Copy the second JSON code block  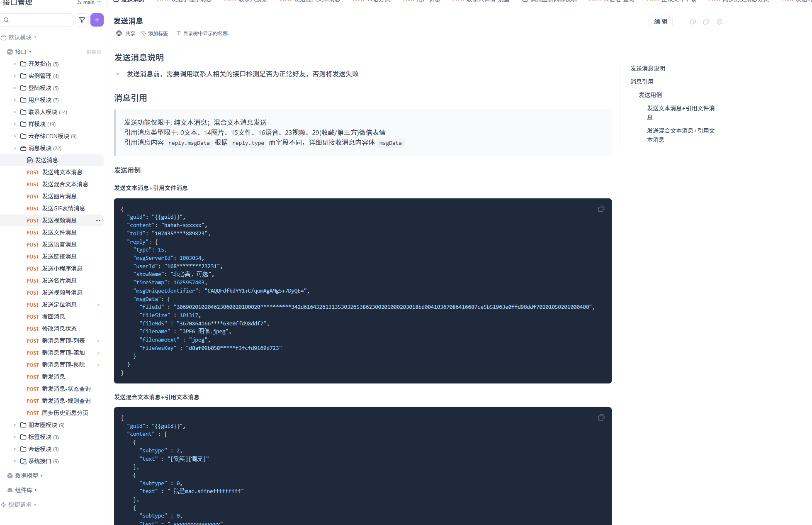[601, 418]
